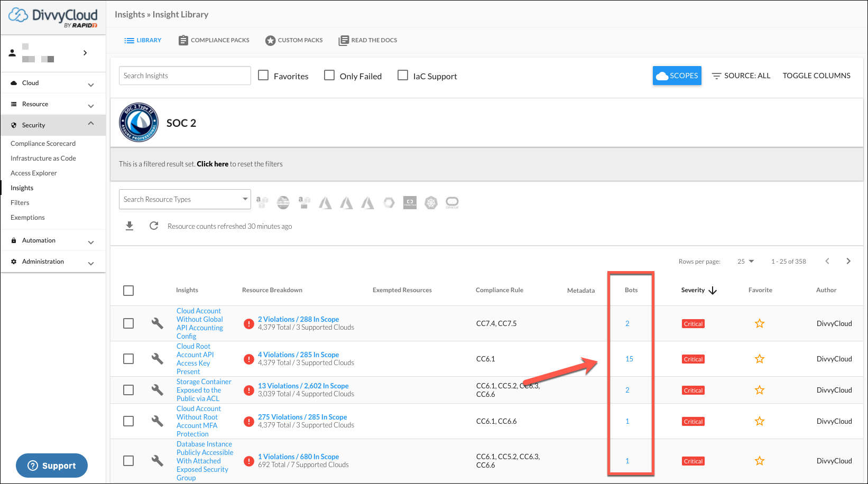Switch to the Library tab
Image resolution: width=868 pixels, height=484 pixels.
pos(143,40)
